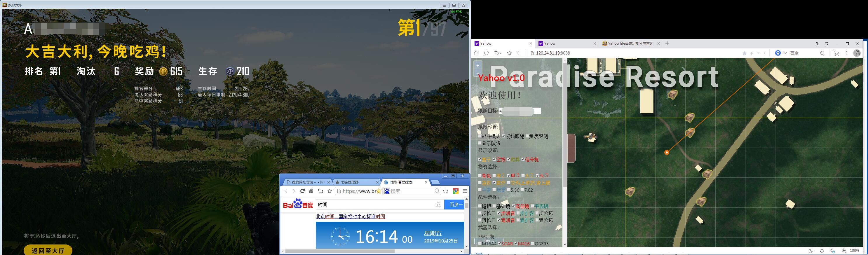
Task: Expand the Baidu search engine selector chevron
Action: 785,53
